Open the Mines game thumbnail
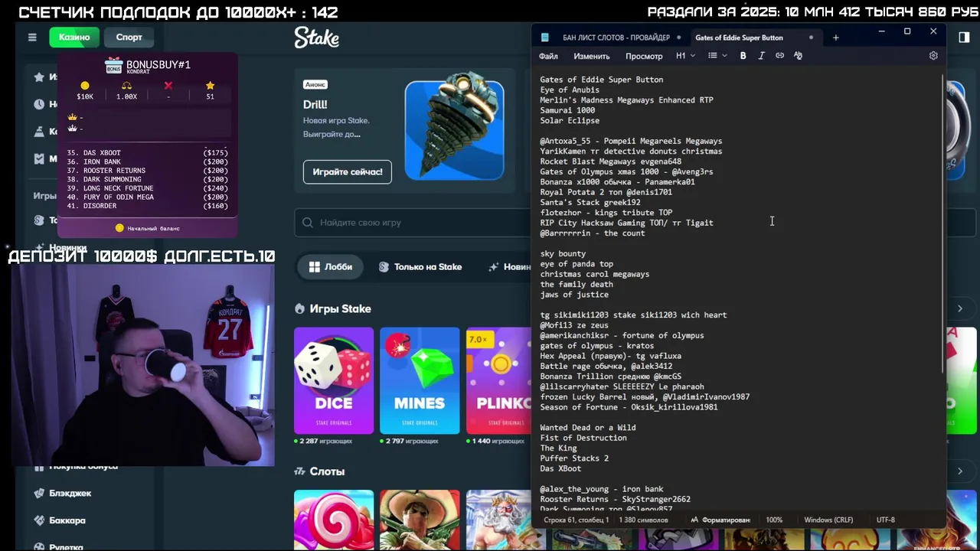The height and width of the screenshot is (551, 980). pos(420,380)
